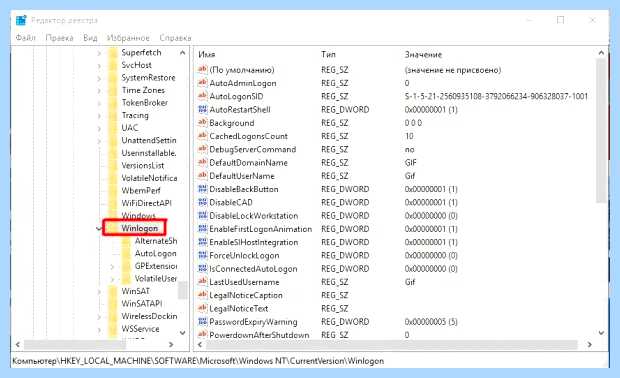Expand the Time Zones key

pyautogui.click(x=99, y=91)
